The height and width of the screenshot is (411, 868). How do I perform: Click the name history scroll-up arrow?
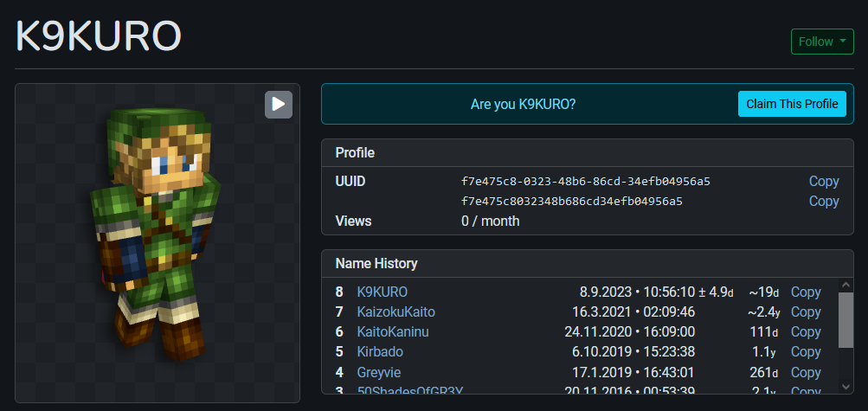pyautogui.click(x=845, y=285)
